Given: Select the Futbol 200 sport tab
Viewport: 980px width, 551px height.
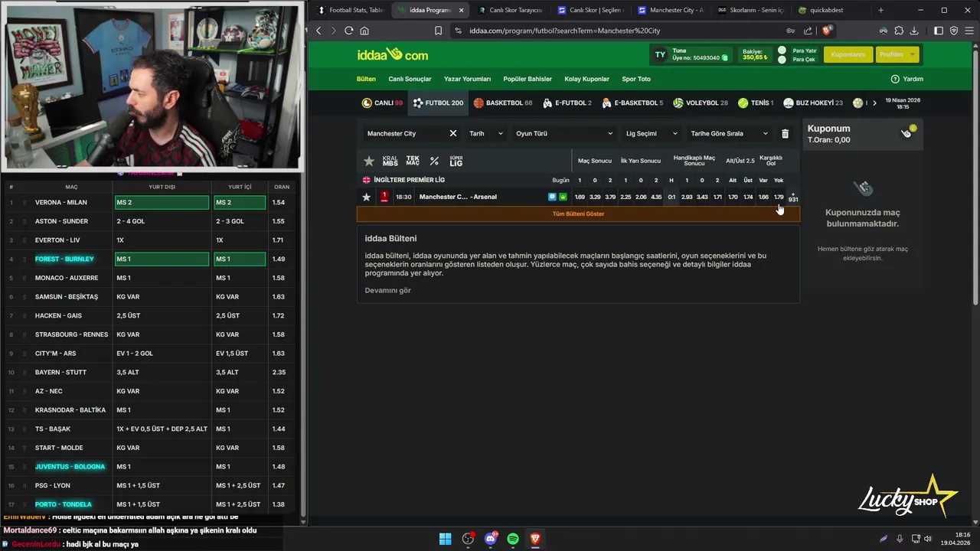Looking at the screenshot, I should [438, 103].
